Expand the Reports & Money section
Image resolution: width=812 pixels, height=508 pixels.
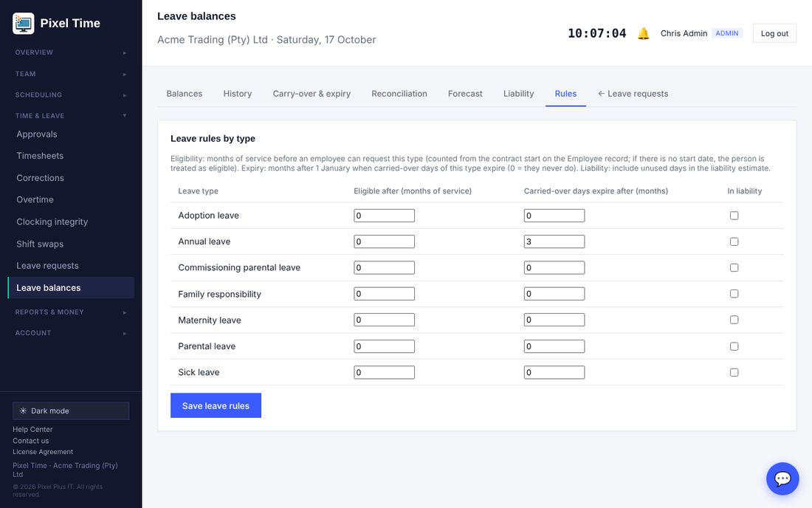pos(71,312)
